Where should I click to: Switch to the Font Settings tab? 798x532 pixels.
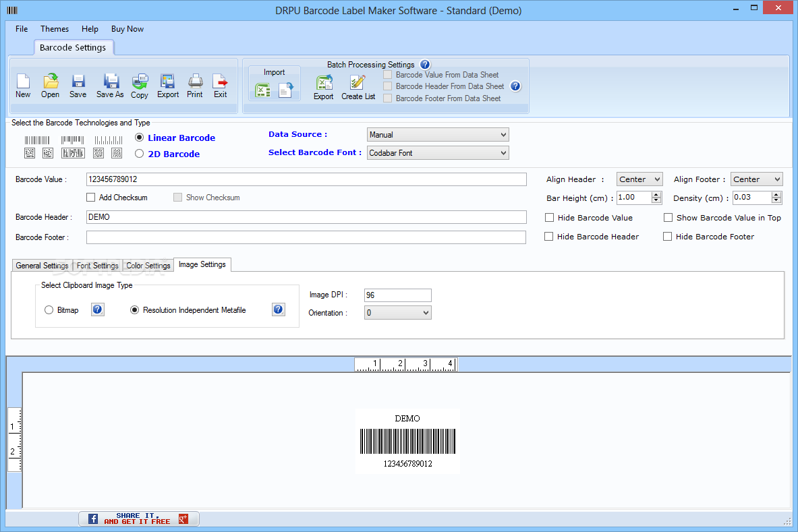[97, 266]
